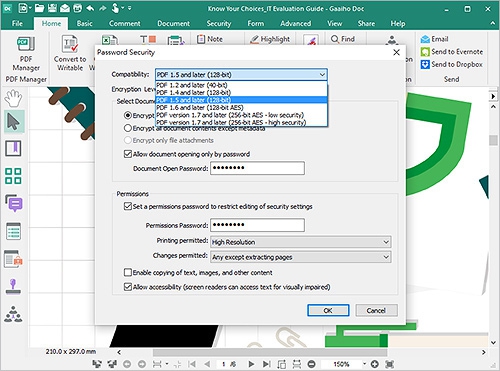Zoom in with the plus button
Image resolution: width=500 pixels, height=371 pixels.
tap(374, 364)
